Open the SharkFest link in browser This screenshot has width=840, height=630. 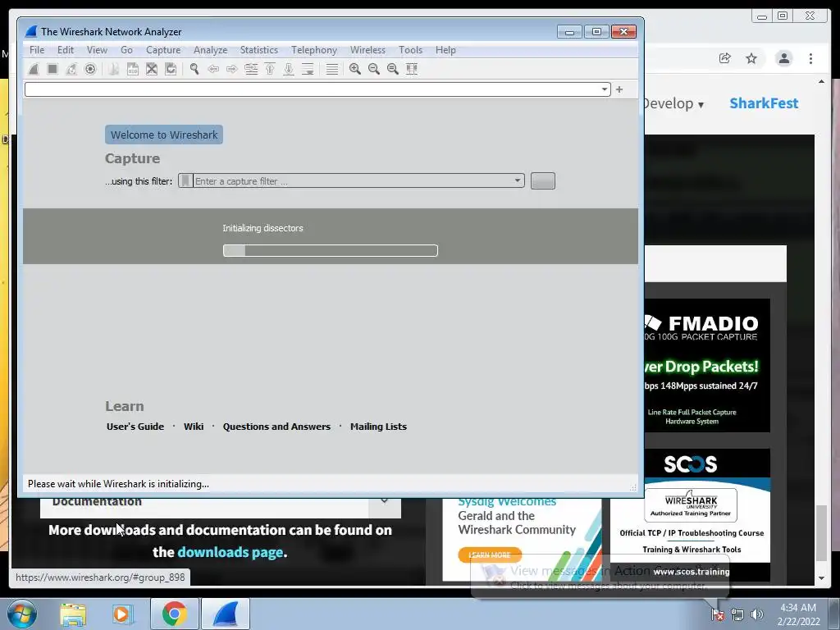tap(764, 103)
